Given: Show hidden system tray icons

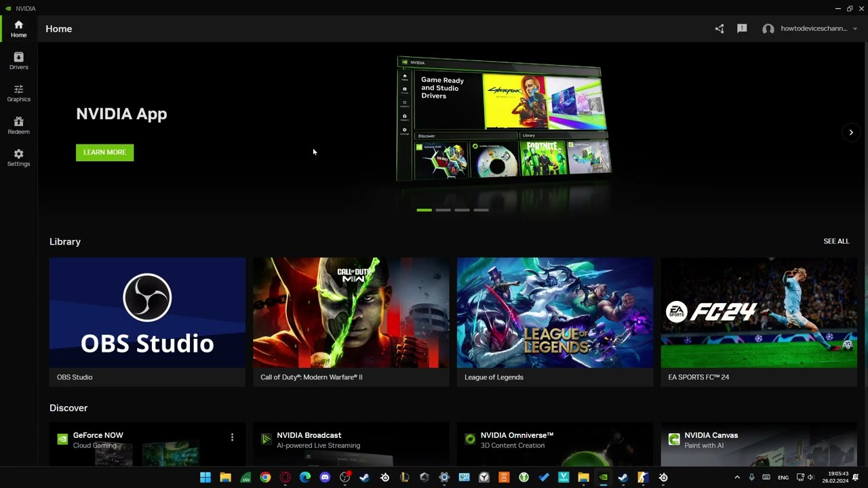Looking at the screenshot, I should tap(737, 477).
